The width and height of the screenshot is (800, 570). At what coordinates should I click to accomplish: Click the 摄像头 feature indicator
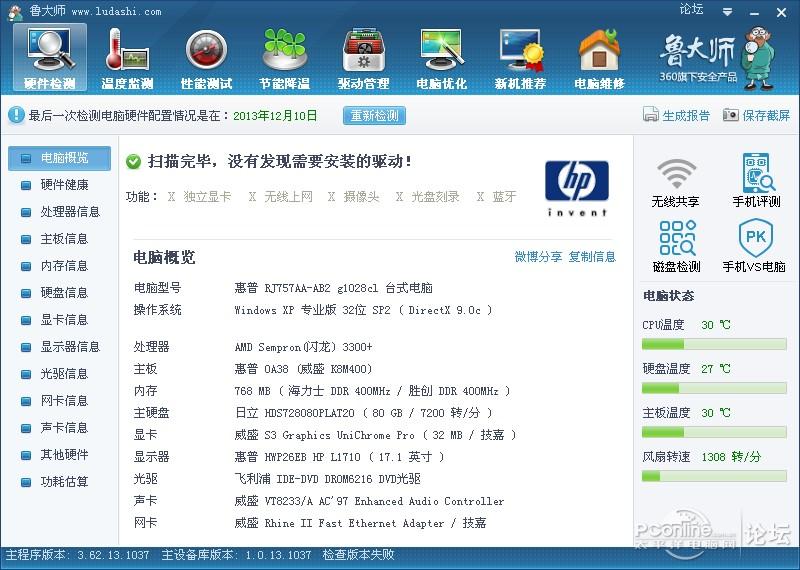[354, 196]
